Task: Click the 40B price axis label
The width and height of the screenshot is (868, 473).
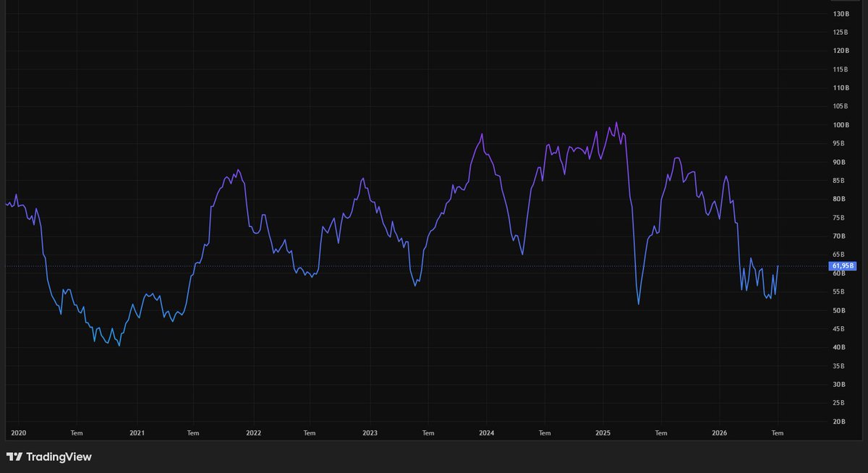Action: 839,347
